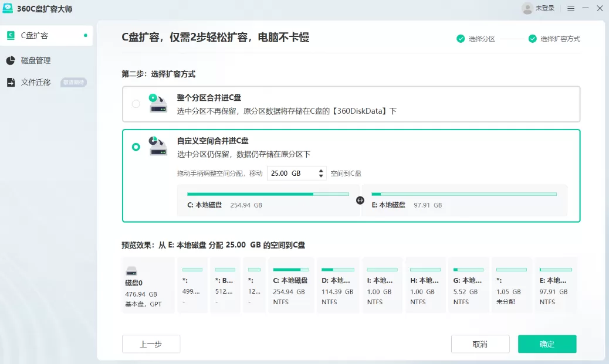Click the green check beside 选择扩容方式

[533, 39]
